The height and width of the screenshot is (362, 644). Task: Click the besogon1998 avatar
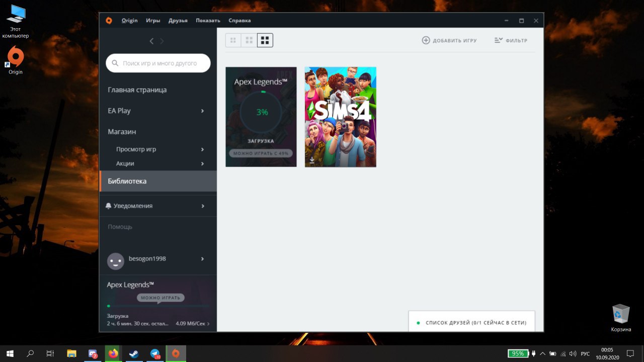click(x=116, y=261)
